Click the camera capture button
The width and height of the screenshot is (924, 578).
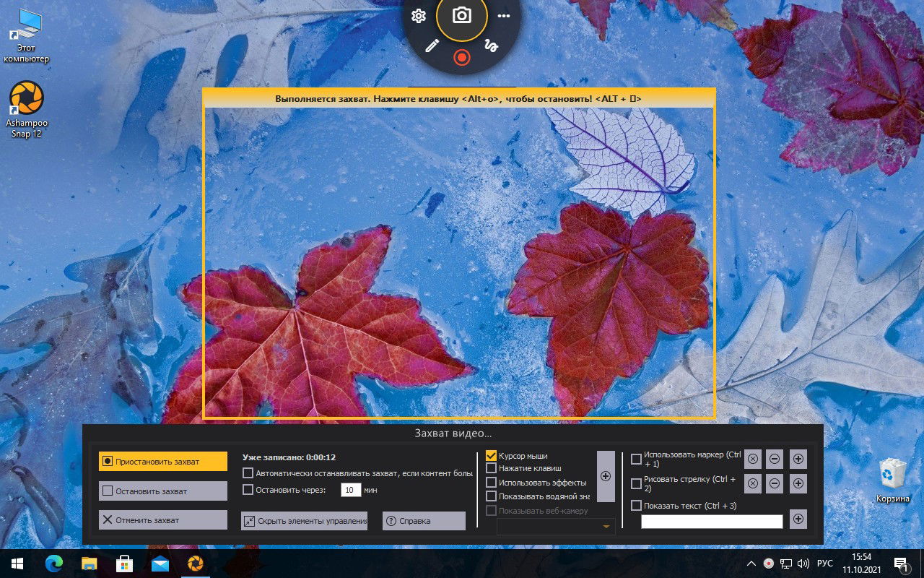coord(462,16)
